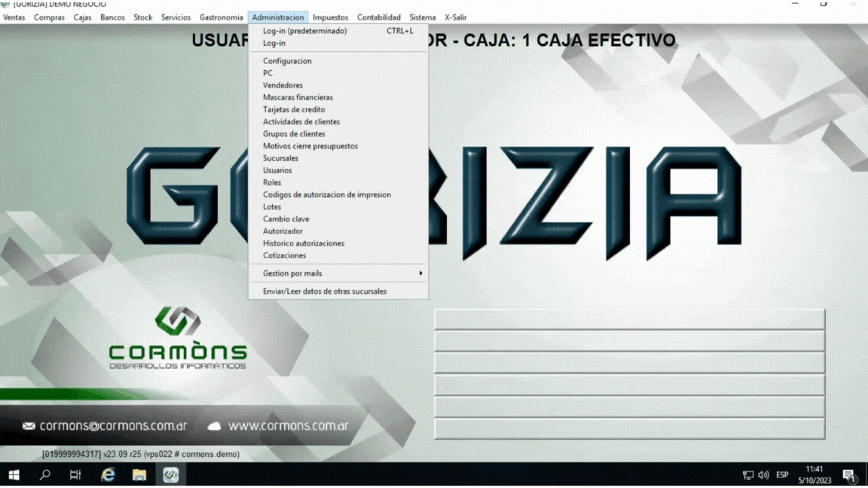Open Cotizaciones entry

tap(338, 255)
